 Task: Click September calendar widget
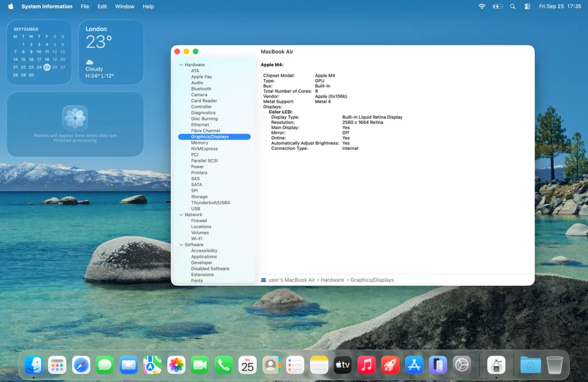click(x=39, y=52)
